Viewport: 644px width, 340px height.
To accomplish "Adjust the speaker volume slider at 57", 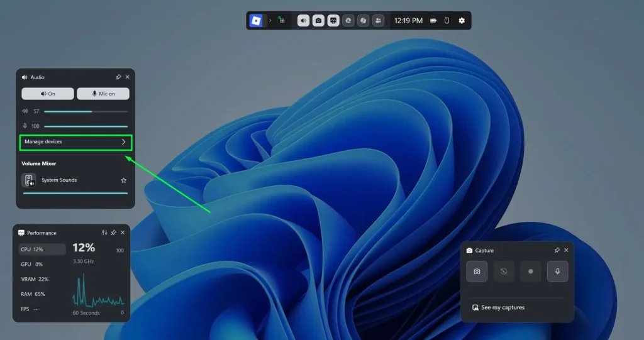I will pyautogui.click(x=86, y=111).
